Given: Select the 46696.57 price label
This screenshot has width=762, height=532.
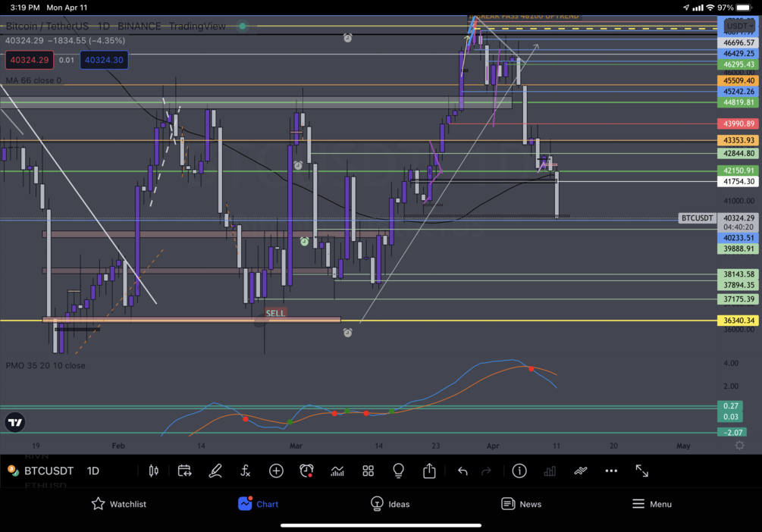Looking at the screenshot, I should tap(738, 42).
